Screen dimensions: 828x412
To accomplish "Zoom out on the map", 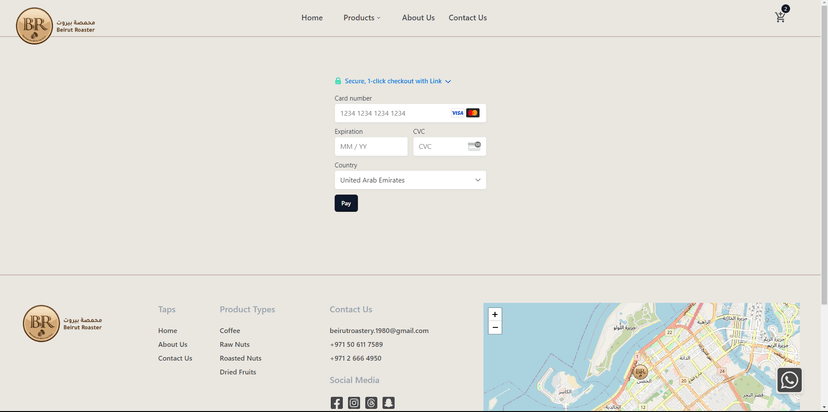I will point(495,327).
